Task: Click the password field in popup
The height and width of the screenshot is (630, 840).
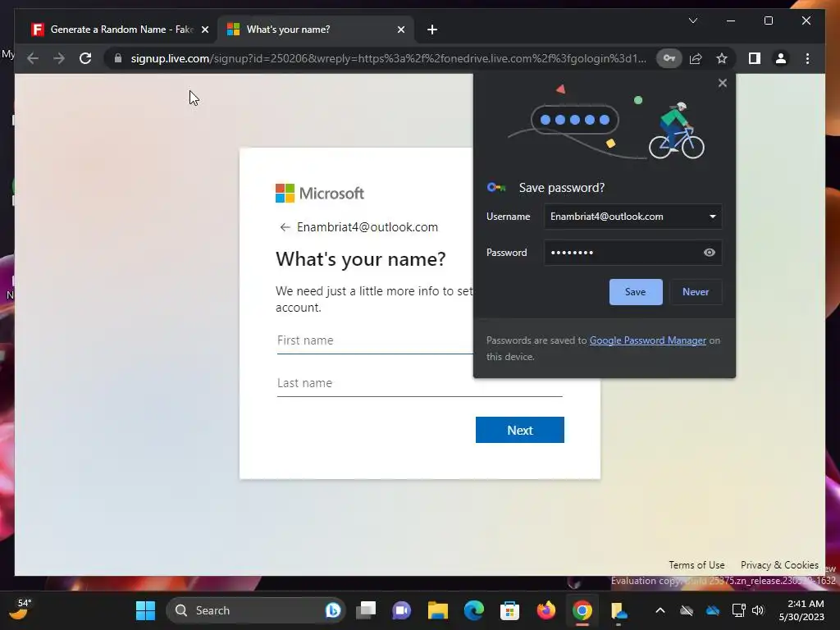Action: 632,253
